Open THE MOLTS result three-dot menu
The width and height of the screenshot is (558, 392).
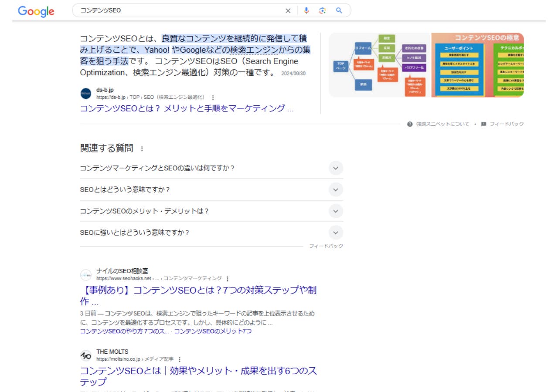[x=179, y=359]
